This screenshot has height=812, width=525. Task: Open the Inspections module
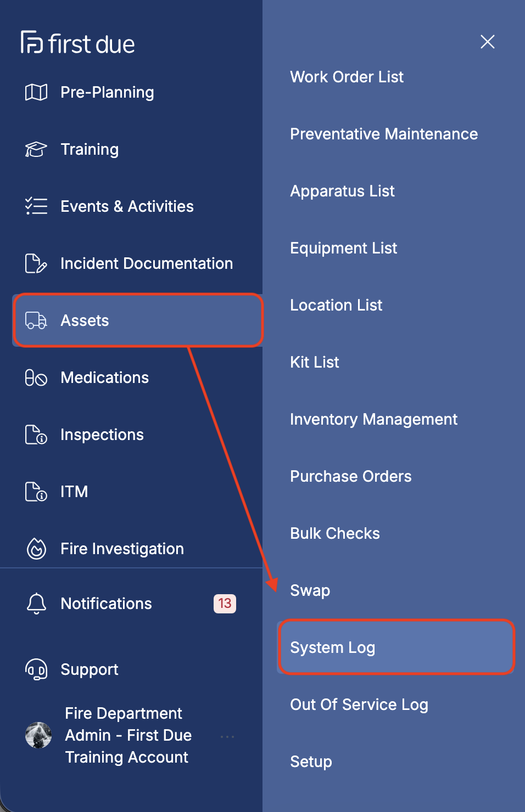tap(102, 435)
